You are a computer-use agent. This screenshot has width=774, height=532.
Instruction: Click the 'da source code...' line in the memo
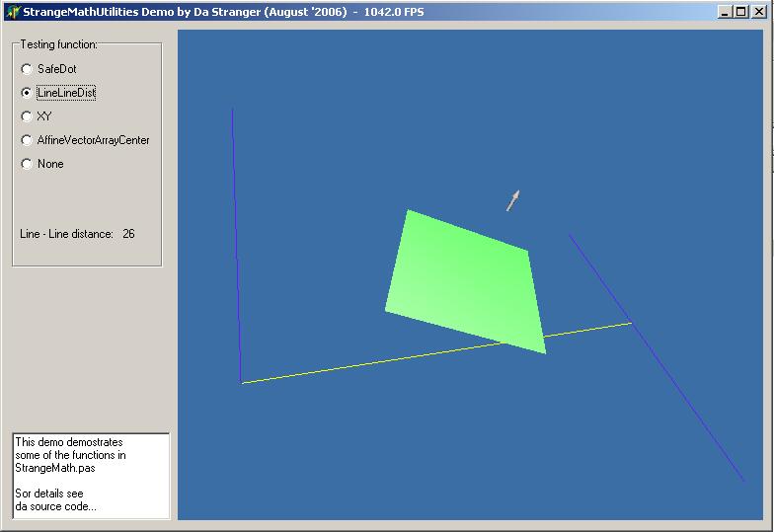pyautogui.click(x=55, y=506)
